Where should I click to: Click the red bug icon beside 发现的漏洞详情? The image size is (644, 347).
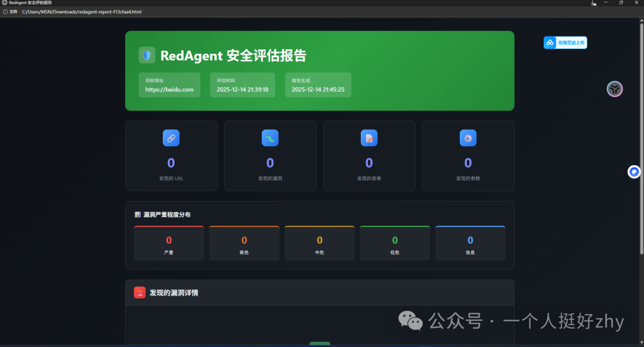(x=140, y=292)
